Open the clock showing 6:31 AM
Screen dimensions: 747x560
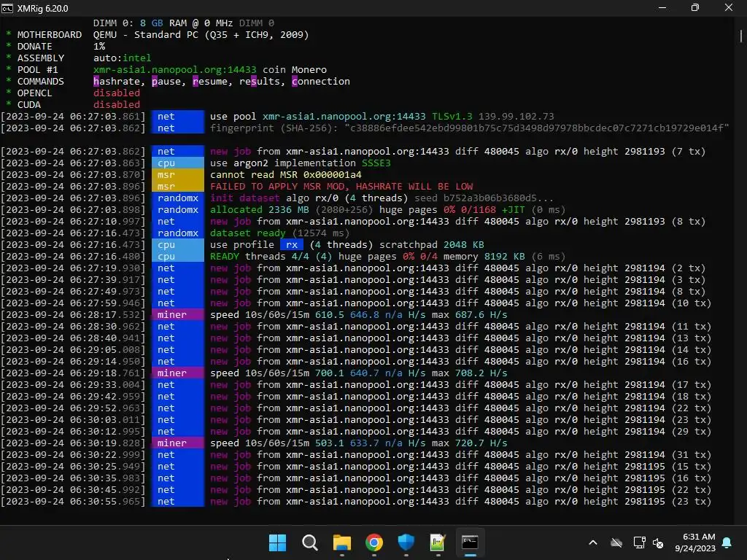695,542
